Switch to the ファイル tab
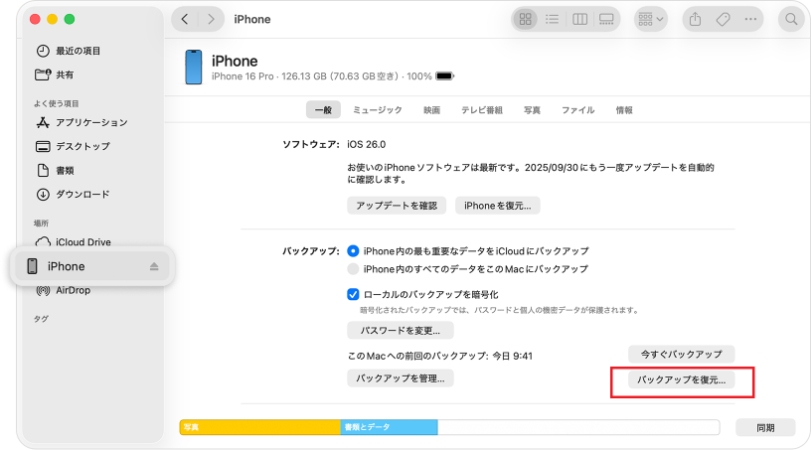 578,110
